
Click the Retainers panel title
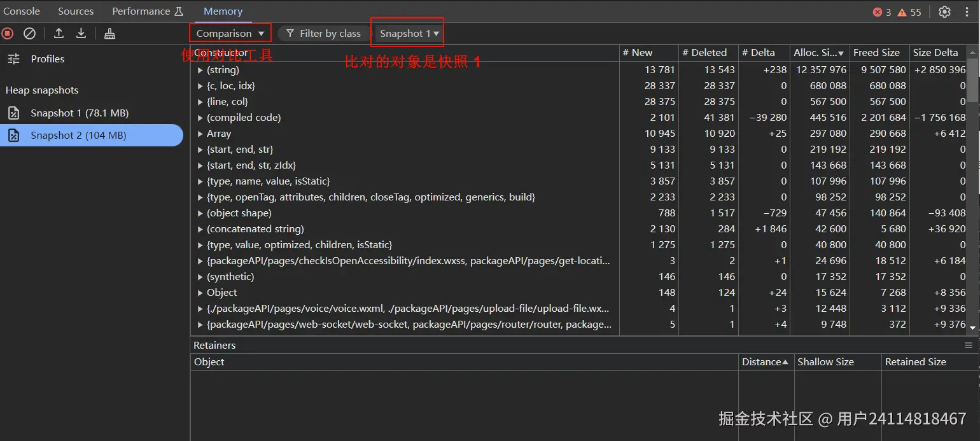point(214,346)
